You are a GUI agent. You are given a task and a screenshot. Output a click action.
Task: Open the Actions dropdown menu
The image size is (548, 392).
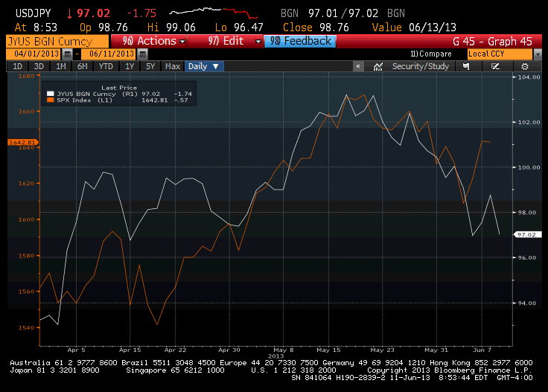pos(149,41)
